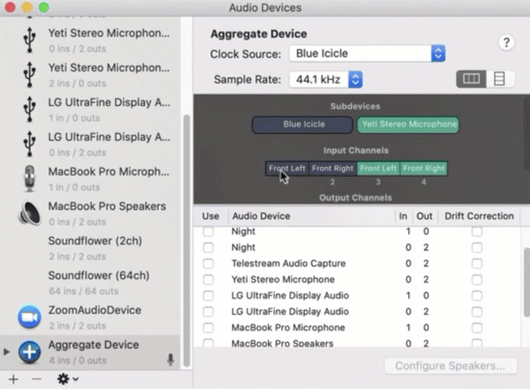Click the Out column header

[x=424, y=216]
